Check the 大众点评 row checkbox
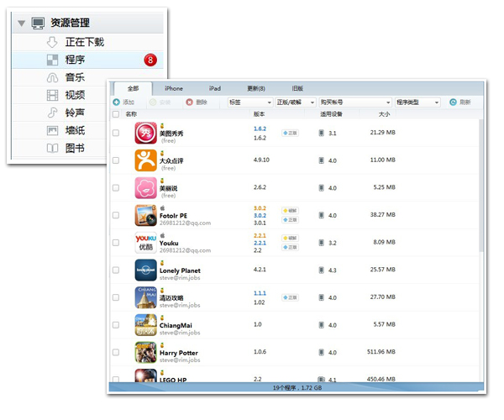The image size is (504, 420). point(116,160)
